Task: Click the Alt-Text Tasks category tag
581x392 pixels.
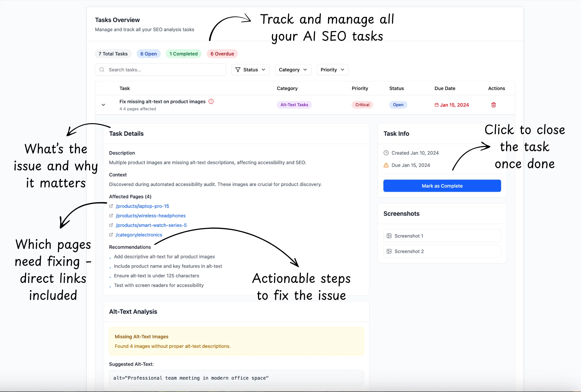Action: 294,105
